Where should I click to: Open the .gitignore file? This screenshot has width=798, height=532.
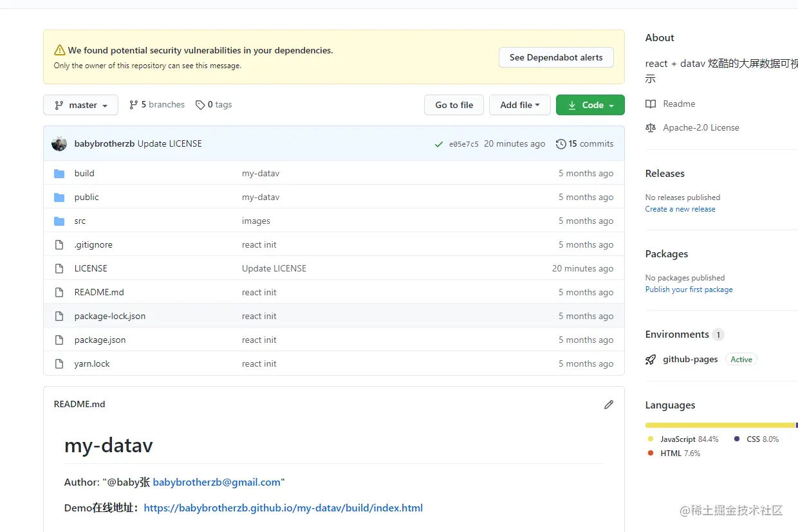(93, 244)
